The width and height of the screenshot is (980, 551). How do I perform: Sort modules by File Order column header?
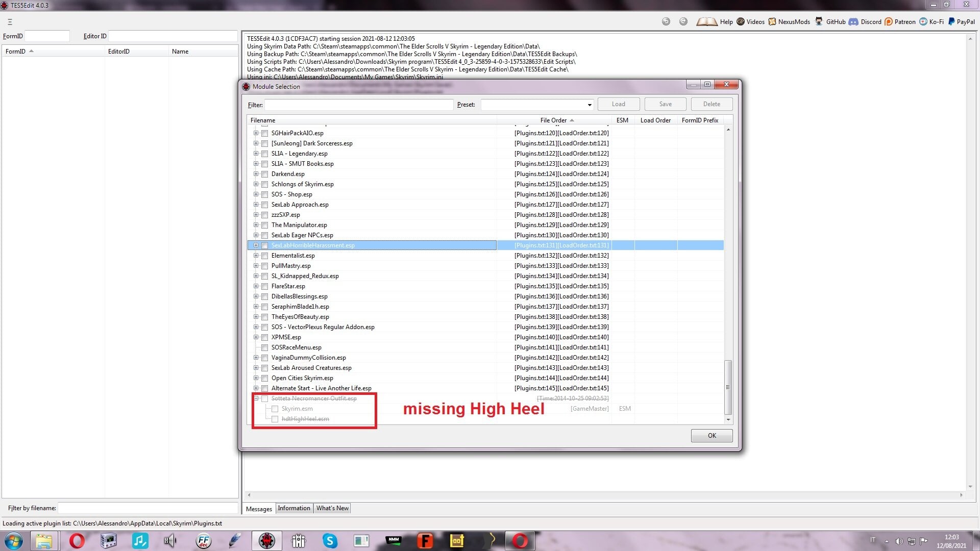pos(554,120)
